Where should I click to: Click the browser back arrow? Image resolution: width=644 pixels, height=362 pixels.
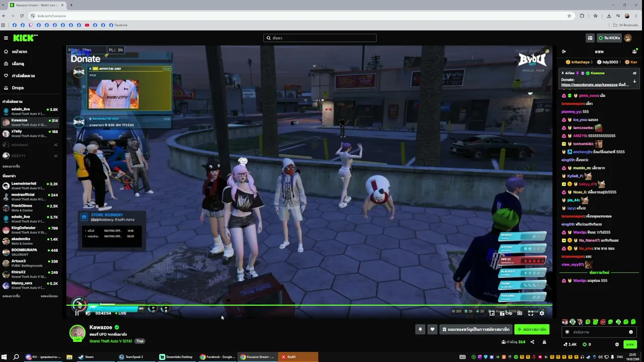tap(4, 16)
